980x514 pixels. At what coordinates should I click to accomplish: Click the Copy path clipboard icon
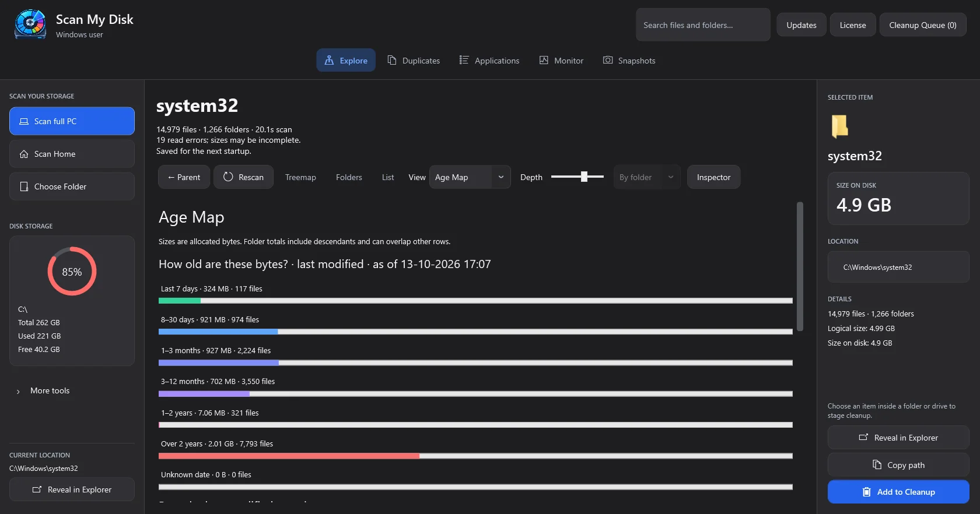click(x=877, y=464)
